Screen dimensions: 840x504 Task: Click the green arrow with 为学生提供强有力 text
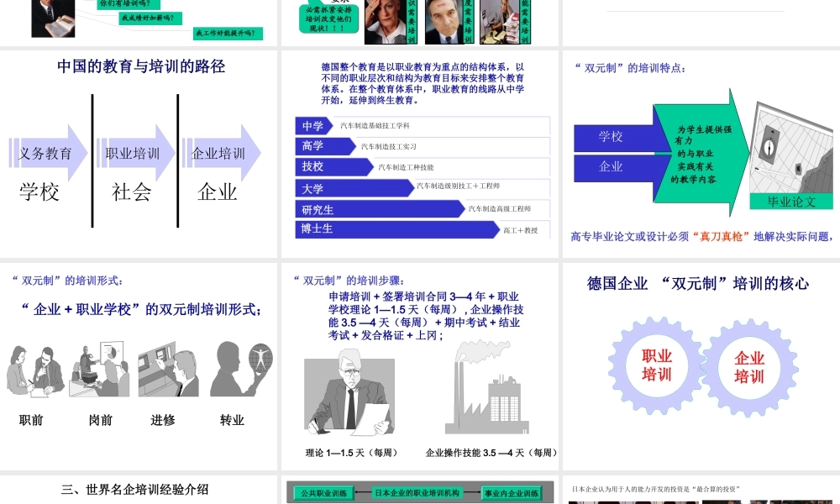click(701, 154)
